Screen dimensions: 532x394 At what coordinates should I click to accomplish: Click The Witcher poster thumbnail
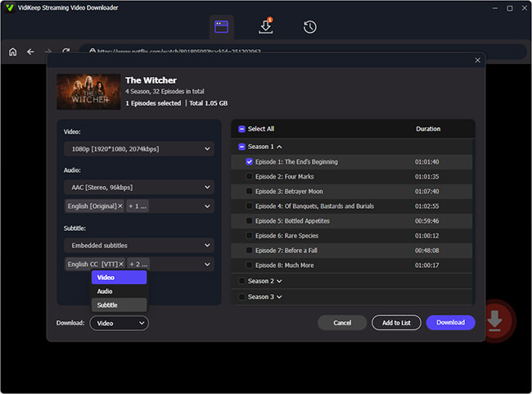tap(88, 92)
